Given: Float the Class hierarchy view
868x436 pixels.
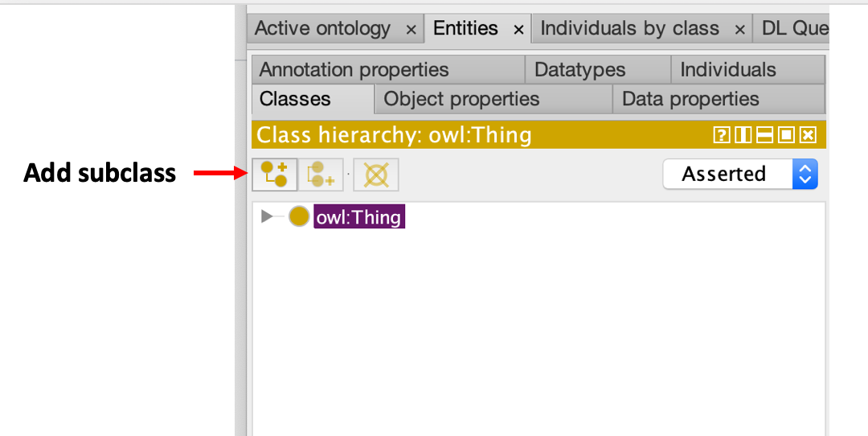Looking at the screenshot, I should [786, 134].
